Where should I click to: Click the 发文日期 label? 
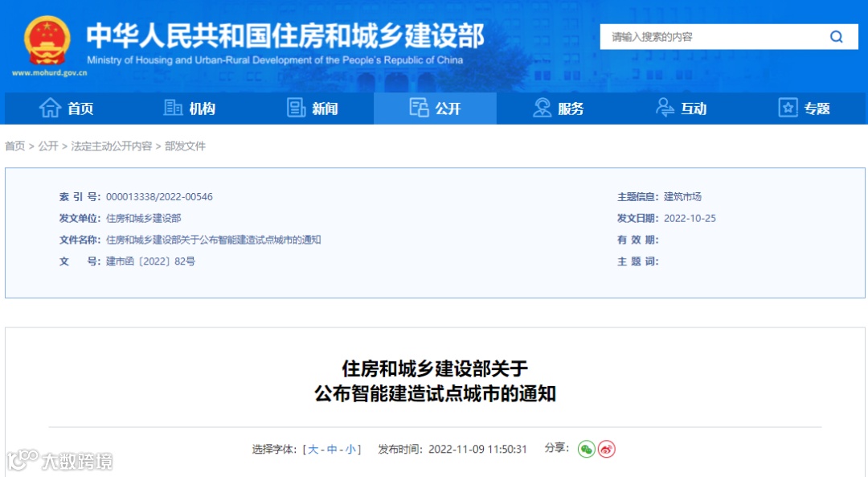(637, 218)
